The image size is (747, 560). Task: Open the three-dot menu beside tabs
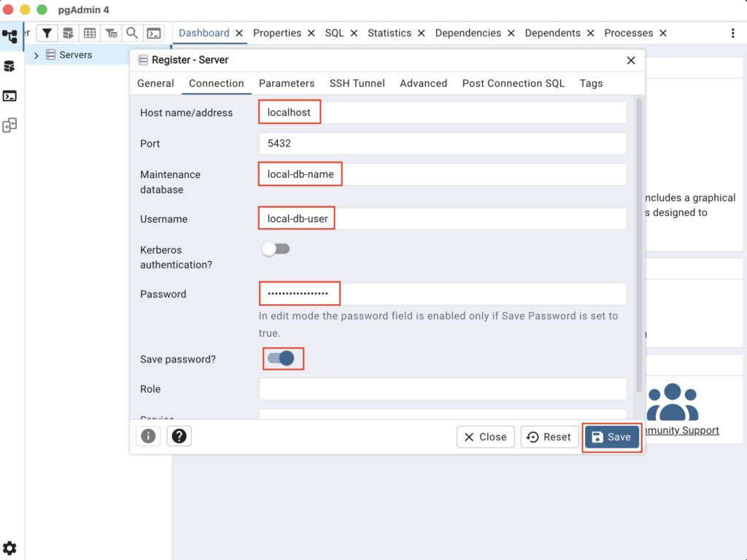click(732, 33)
